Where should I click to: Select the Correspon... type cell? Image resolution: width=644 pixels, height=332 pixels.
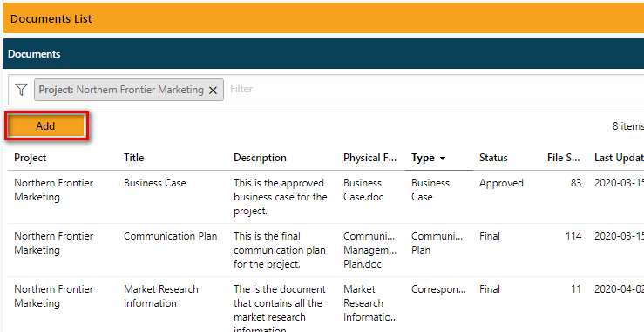438,289
